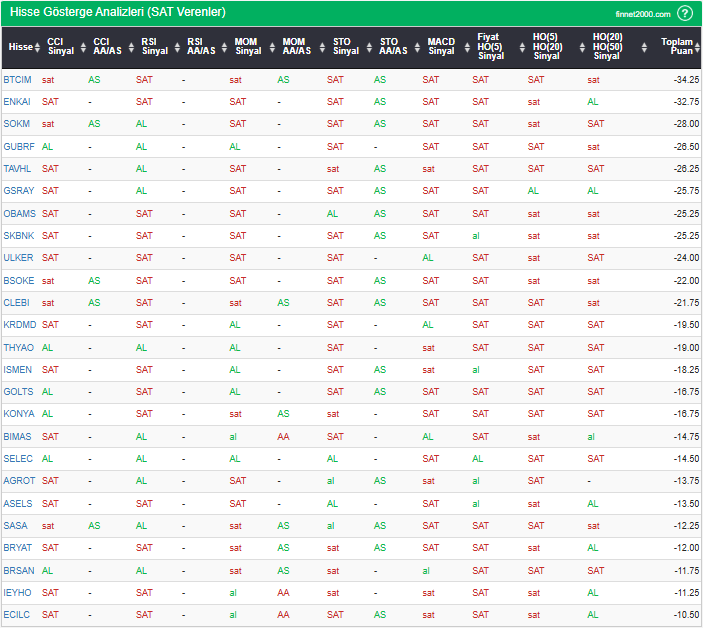703x628 pixels.
Task: Select ULKER total score -24.00
Action: [x=686, y=258]
